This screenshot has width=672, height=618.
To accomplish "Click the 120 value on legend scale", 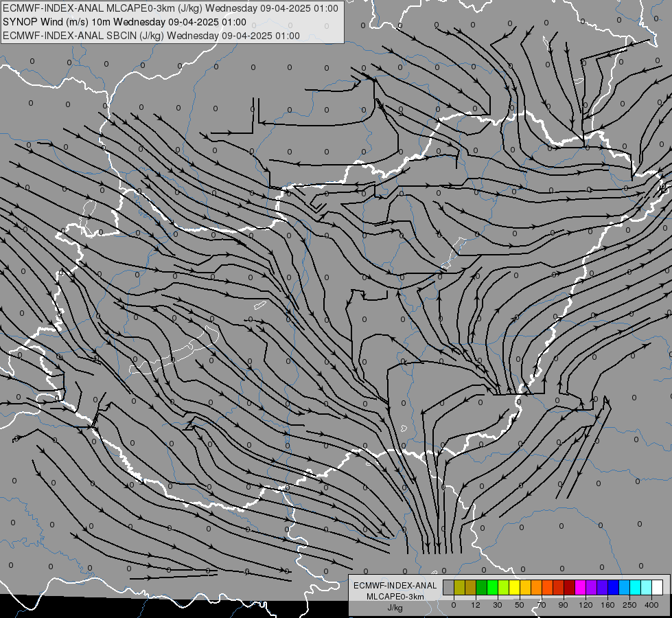I will tap(586, 605).
